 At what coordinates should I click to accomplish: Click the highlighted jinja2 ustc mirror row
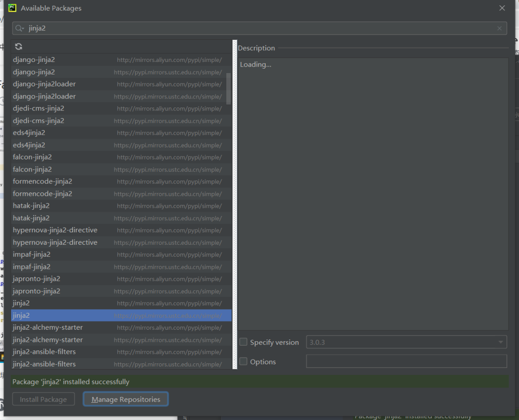(x=121, y=315)
